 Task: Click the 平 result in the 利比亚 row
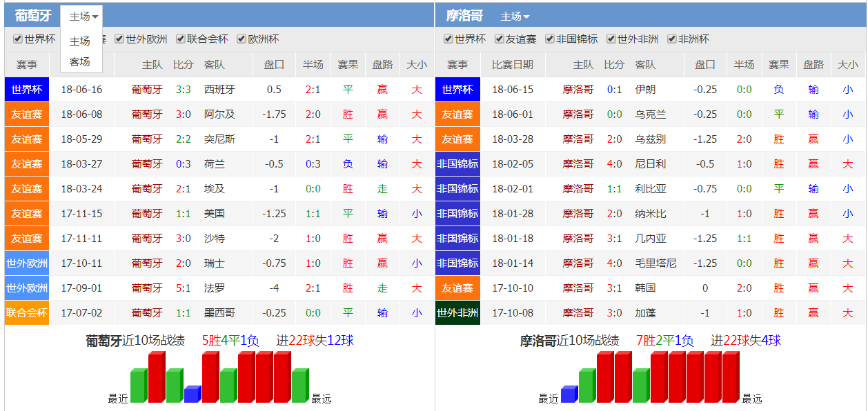[779, 189]
